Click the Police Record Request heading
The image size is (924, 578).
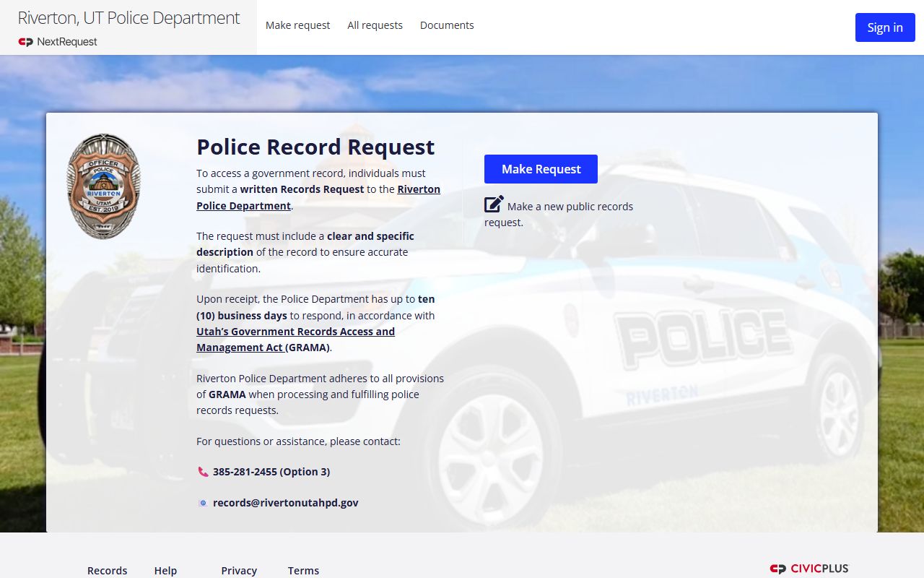pos(315,147)
